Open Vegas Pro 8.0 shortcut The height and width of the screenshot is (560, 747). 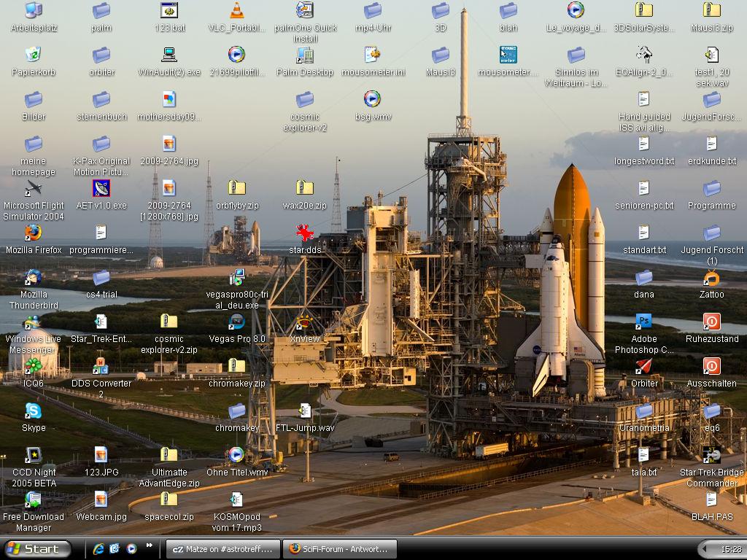click(236, 322)
